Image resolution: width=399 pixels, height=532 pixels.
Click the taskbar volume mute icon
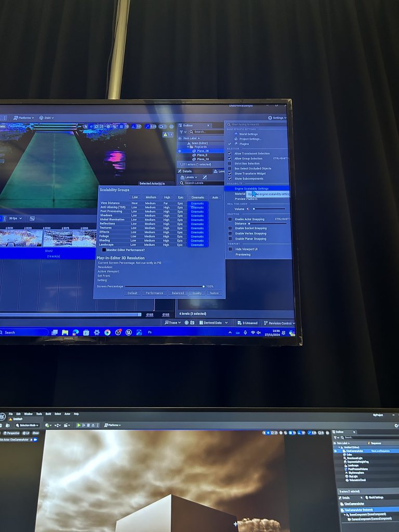[x=259, y=332]
